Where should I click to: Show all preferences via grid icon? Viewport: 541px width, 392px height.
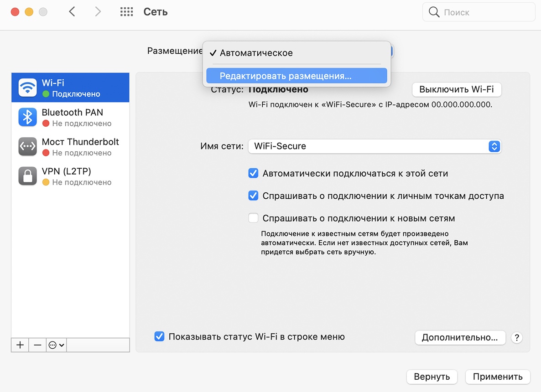pyautogui.click(x=126, y=12)
